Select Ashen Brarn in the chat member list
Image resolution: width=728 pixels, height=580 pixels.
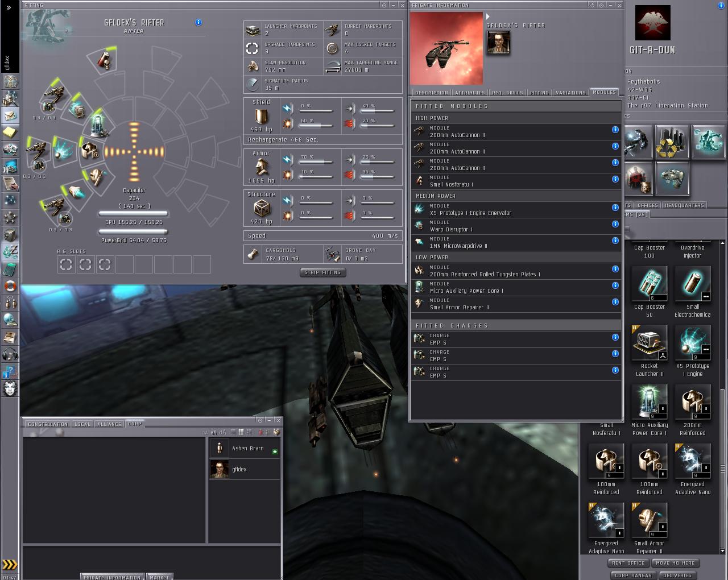point(245,449)
